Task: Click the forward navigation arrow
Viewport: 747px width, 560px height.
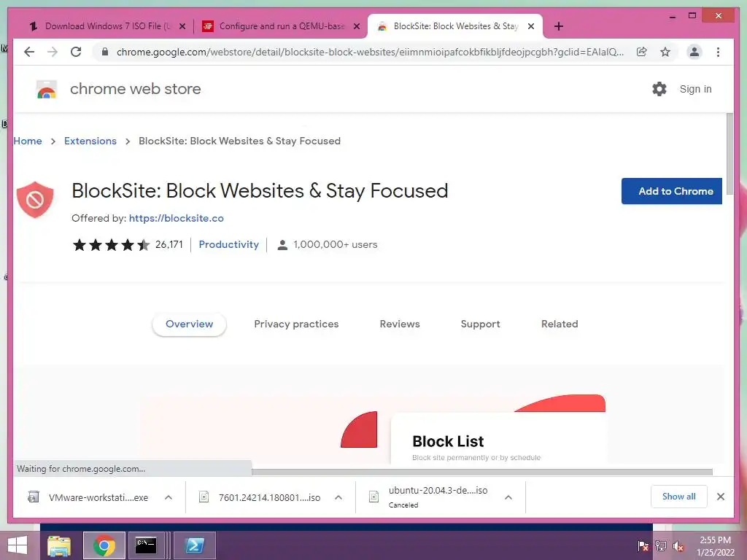Action: 53,52
